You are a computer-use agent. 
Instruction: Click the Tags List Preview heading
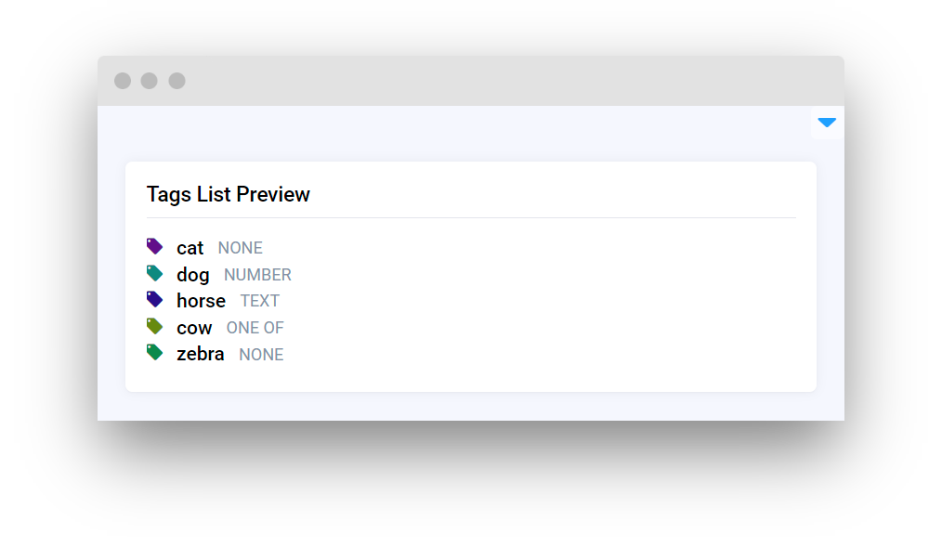(x=229, y=194)
